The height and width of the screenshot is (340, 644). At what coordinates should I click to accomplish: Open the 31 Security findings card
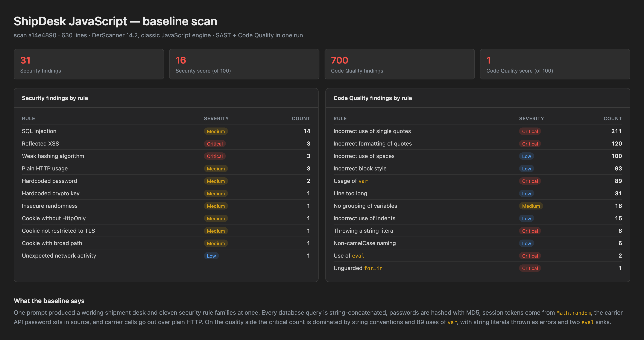click(x=89, y=64)
